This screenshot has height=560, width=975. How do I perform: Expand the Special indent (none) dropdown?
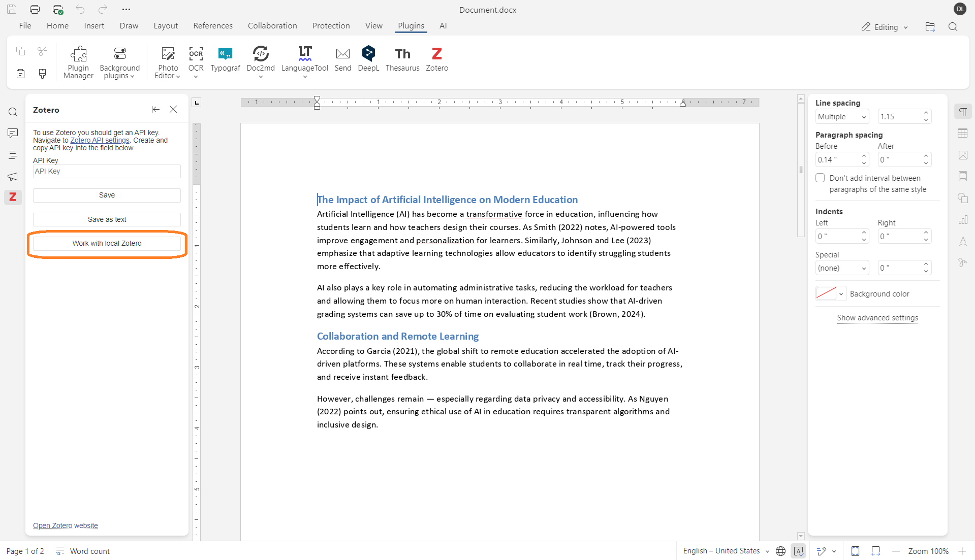[842, 268]
